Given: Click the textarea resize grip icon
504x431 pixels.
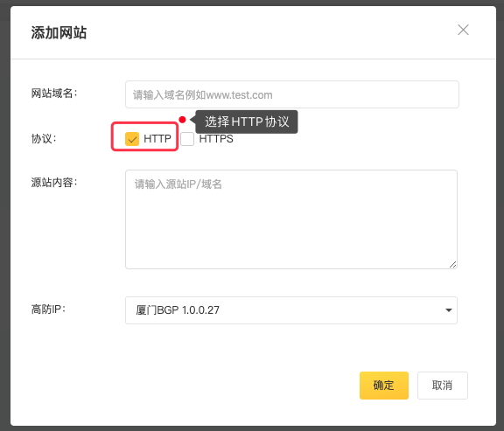Looking at the screenshot, I should pyautogui.click(x=452, y=264).
